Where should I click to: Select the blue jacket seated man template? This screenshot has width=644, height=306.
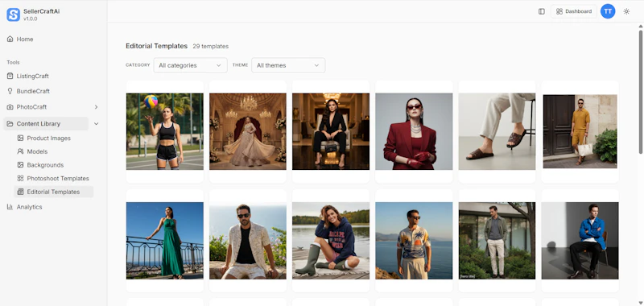[580, 241]
